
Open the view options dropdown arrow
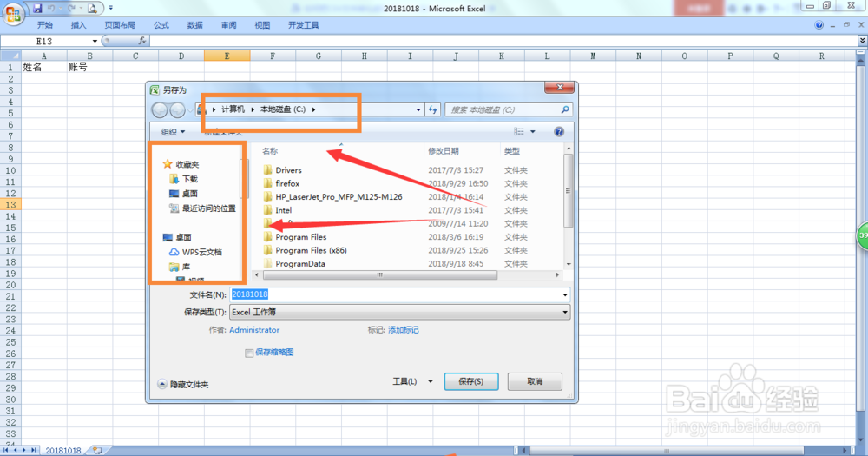(533, 132)
